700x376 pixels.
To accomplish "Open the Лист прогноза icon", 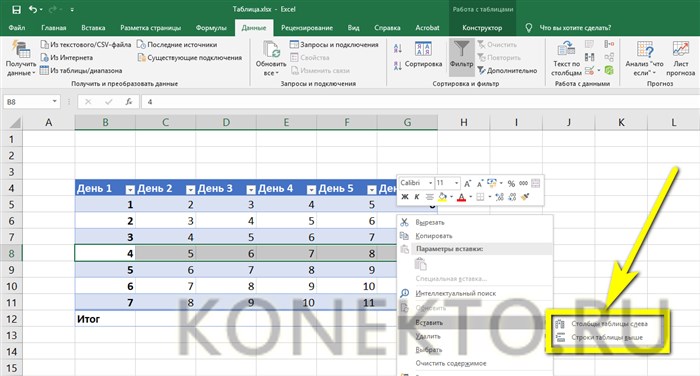I will [x=680, y=49].
